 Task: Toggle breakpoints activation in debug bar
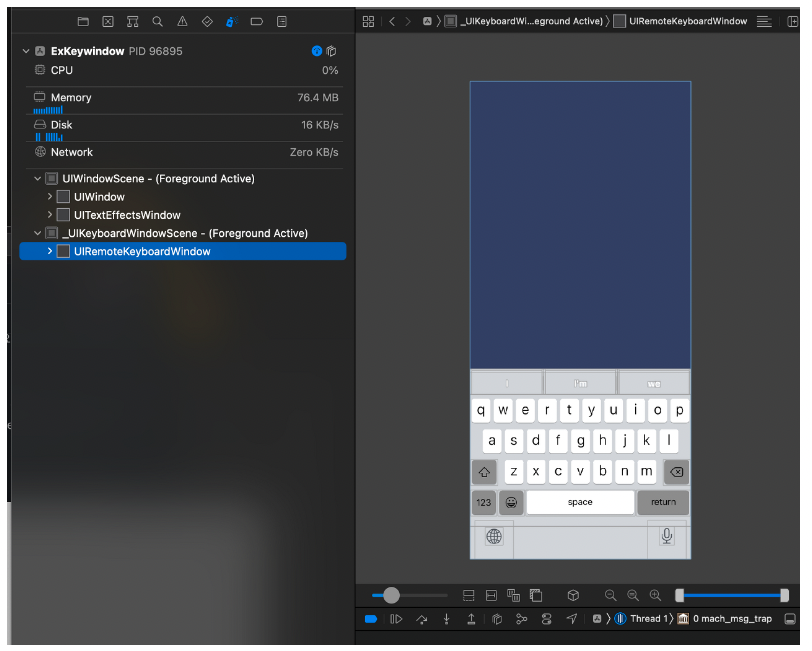coord(371,619)
